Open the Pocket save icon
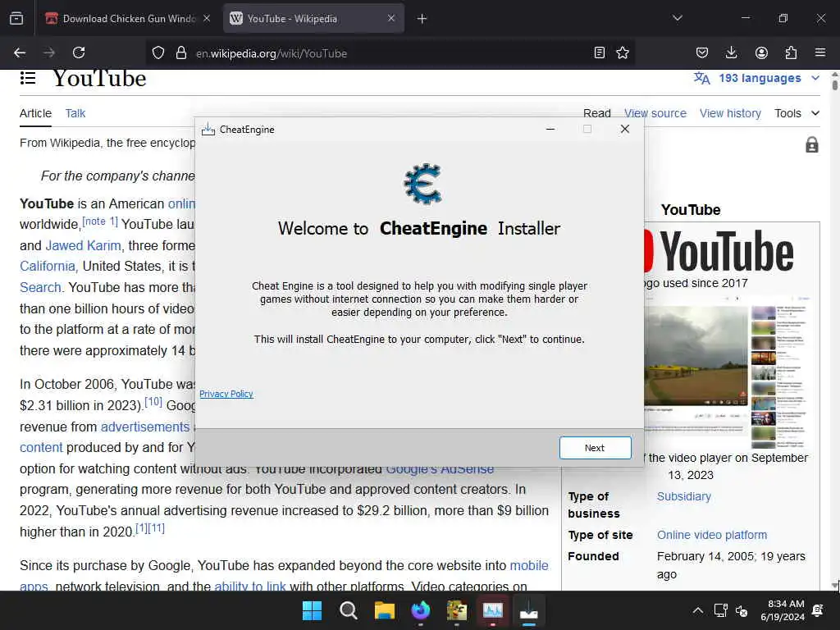 702,52
